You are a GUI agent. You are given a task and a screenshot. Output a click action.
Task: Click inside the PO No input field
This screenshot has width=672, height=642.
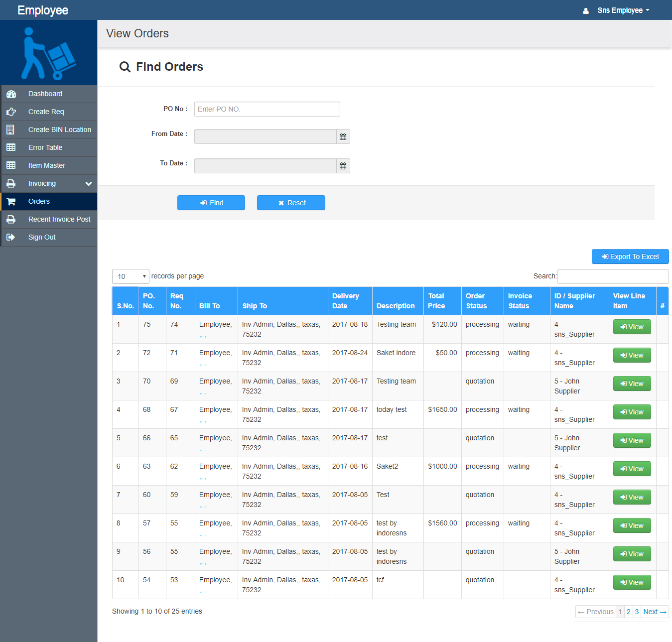(x=267, y=109)
